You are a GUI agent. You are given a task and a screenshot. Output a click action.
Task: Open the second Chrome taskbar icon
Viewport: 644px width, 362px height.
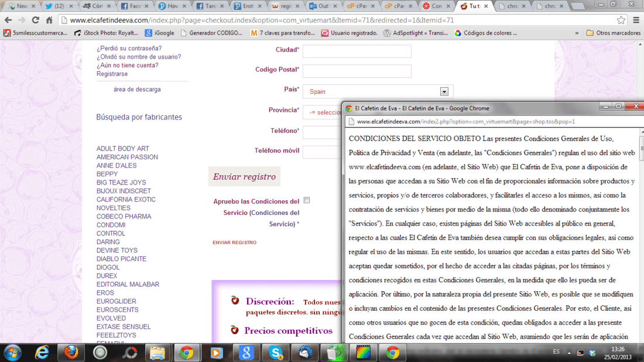393,353
